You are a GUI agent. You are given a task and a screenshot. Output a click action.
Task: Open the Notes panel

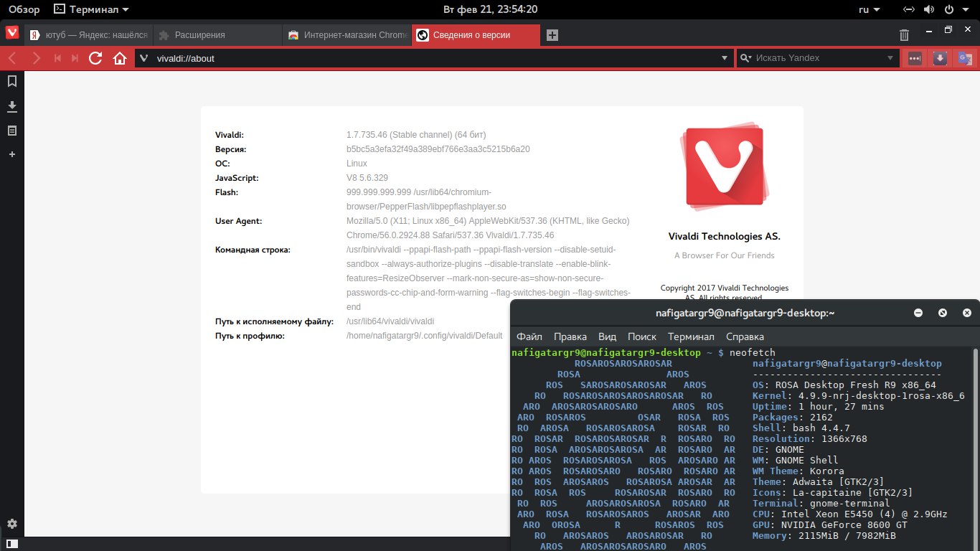click(x=12, y=131)
